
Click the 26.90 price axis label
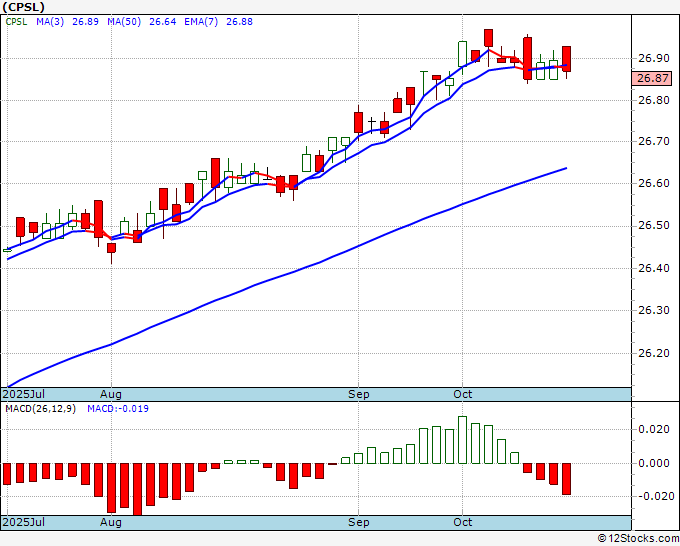coord(654,58)
